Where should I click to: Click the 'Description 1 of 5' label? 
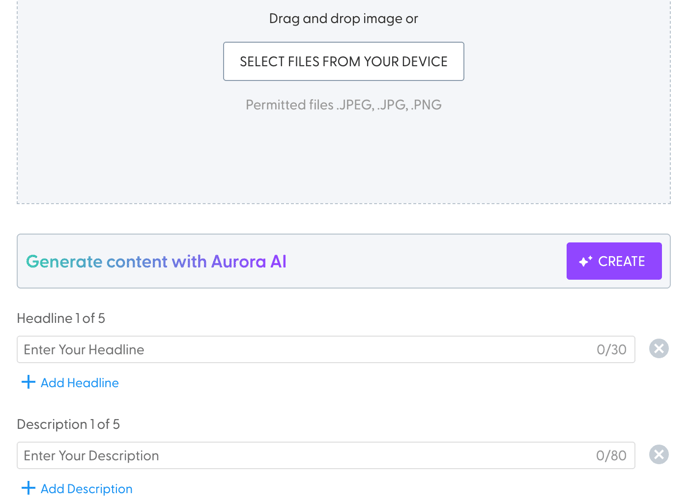coord(68,424)
